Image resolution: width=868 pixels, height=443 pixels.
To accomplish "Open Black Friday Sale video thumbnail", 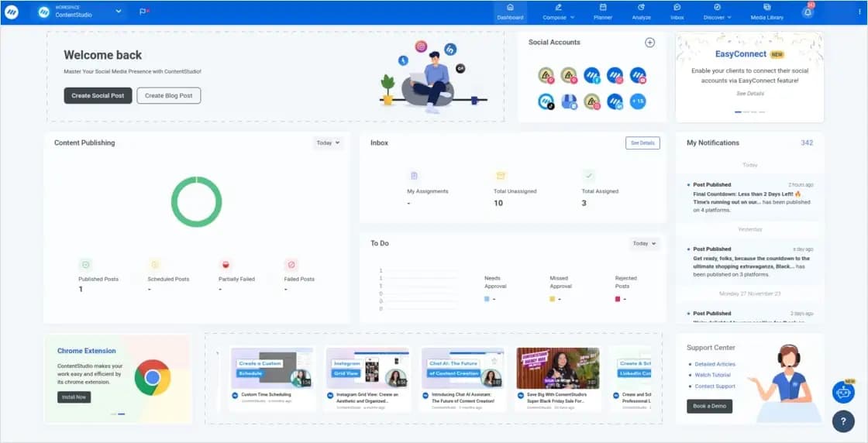I will pos(558,369).
